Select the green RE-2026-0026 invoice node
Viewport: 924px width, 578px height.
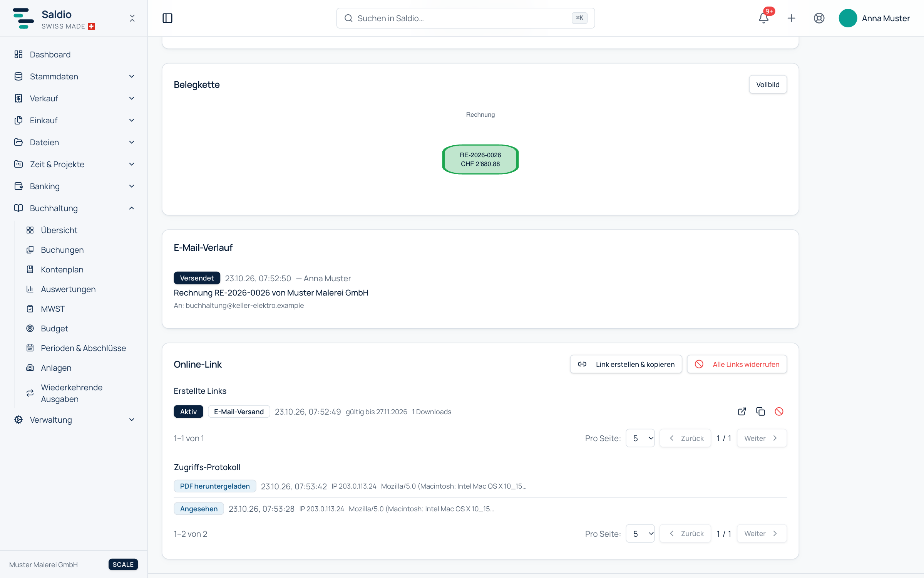[480, 160]
